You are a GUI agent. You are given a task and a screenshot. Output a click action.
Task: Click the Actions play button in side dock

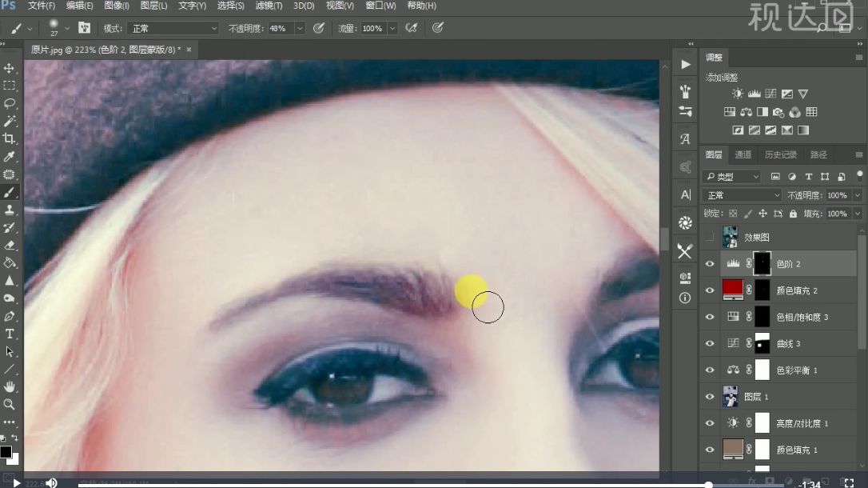click(685, 65)
